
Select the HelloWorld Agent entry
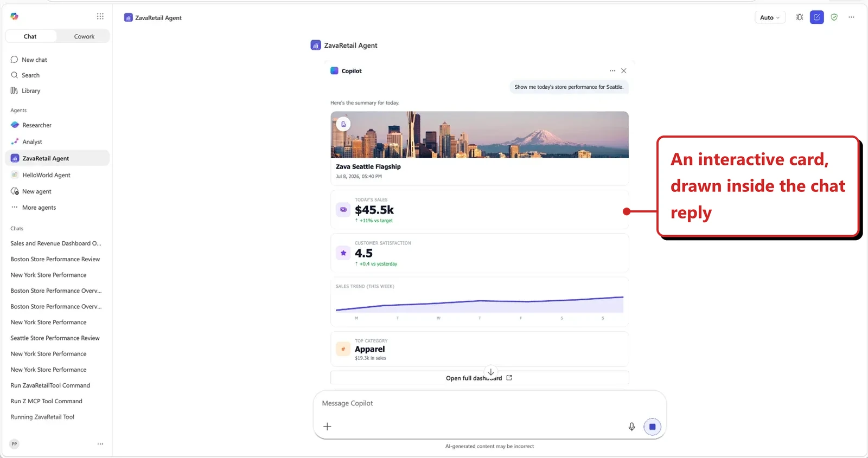click(58, 175)
